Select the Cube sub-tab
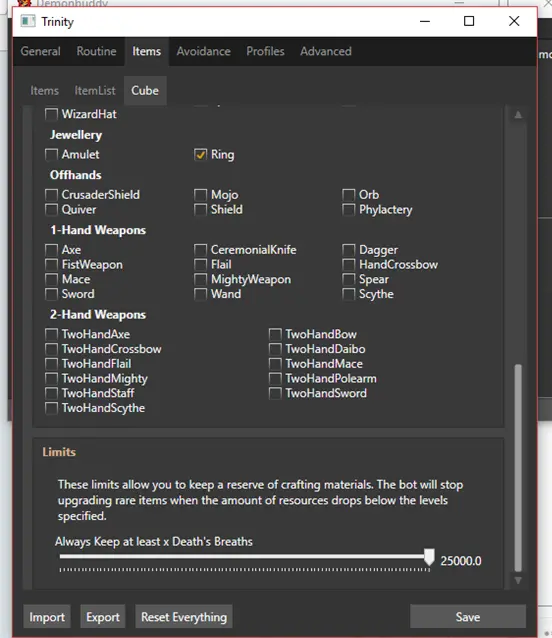 click(x=145, y=90)
